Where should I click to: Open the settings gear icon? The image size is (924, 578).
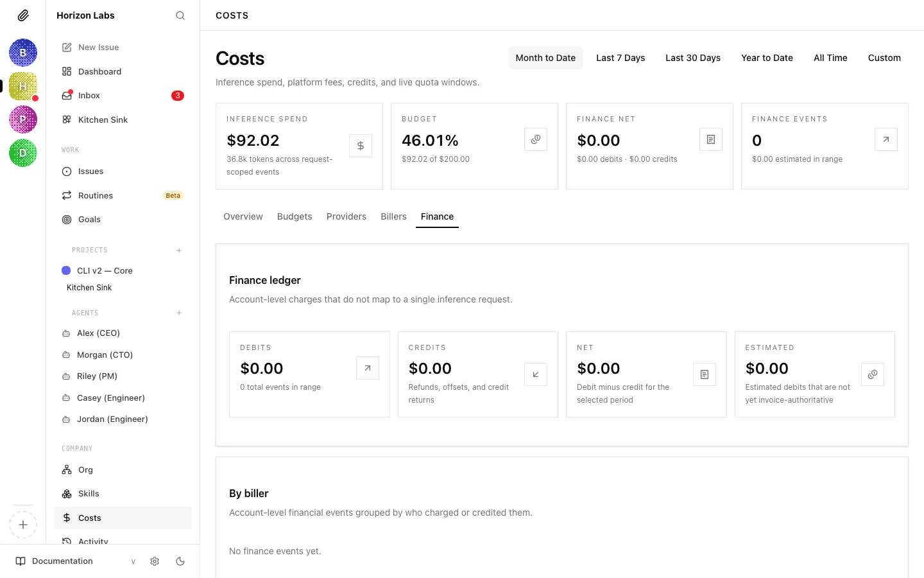click(x=155, y=561)
